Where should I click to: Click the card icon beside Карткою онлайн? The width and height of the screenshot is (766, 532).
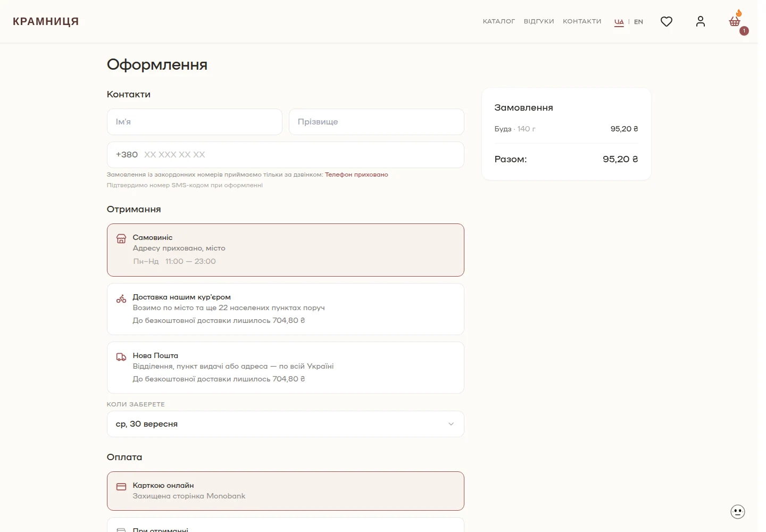coord(121,487)
